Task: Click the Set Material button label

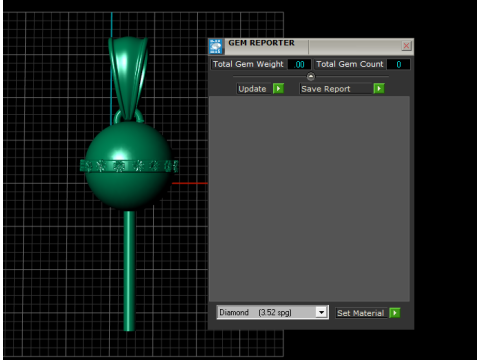Action: pyautogui.click(x=361, y=313)
